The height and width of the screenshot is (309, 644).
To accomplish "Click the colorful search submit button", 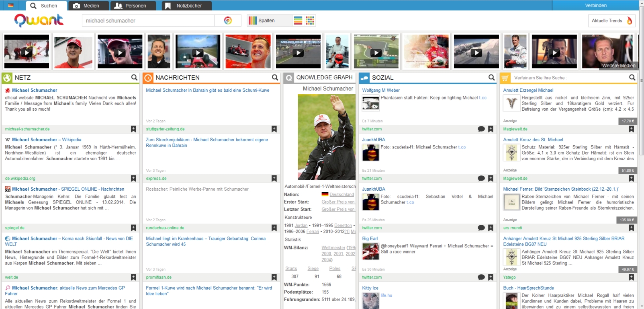I will click(x=228, y=21).
